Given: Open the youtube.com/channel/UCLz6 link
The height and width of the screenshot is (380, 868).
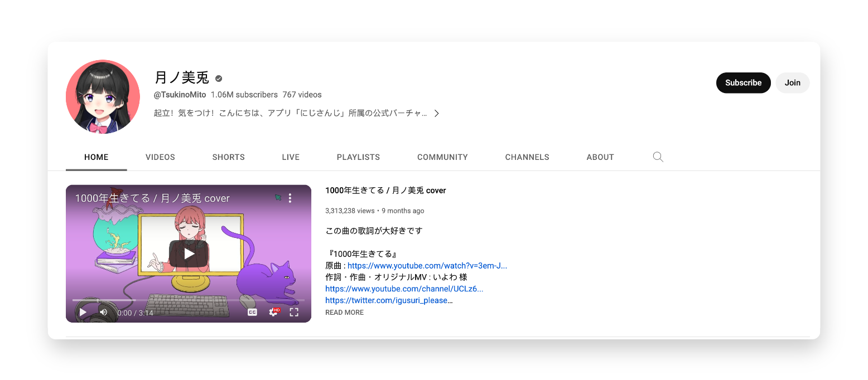Looking at the screenshot, I should [x=404, y=289].
